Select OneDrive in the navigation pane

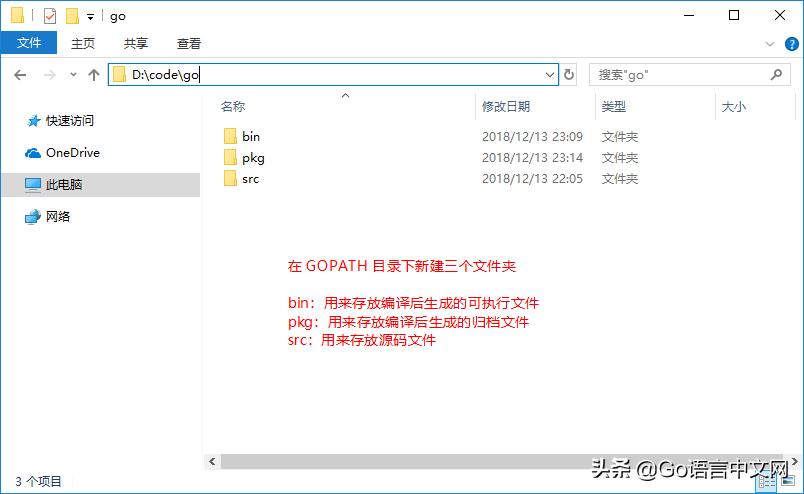tap(63, 153)
